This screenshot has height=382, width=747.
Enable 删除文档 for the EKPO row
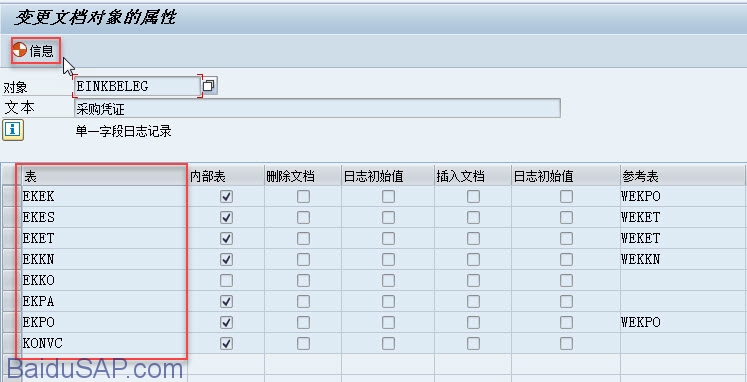pyautogui.click(x=303, y=322)
